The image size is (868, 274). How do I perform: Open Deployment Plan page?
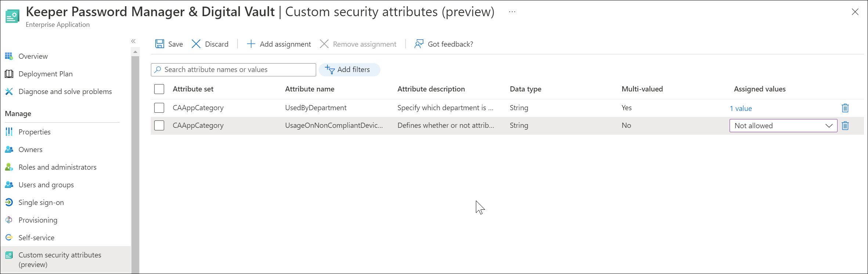pyautogui.click(x=46, y=74)
